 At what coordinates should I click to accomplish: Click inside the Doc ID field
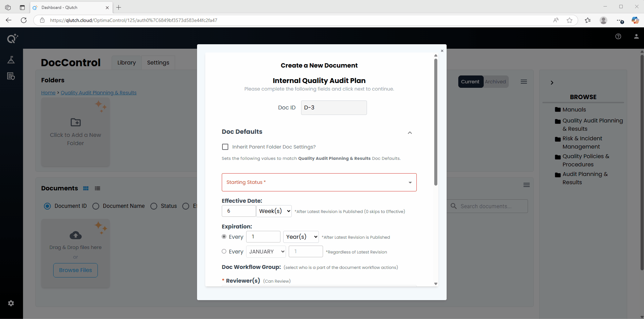[x=334, y=108]
